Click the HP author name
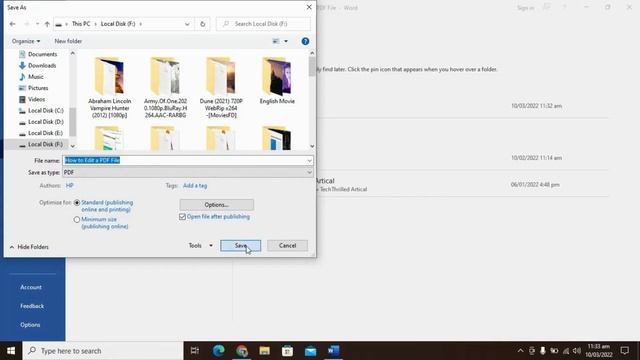The width and height of the screenshot is (640, 360). pyautogui.click(x=70, y=186)
